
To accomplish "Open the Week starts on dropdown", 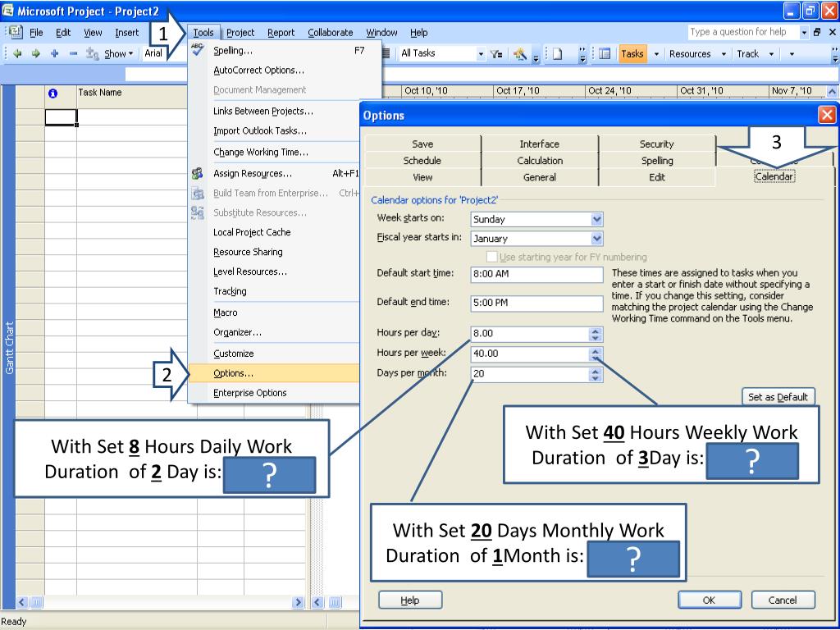I will point(597,219).
